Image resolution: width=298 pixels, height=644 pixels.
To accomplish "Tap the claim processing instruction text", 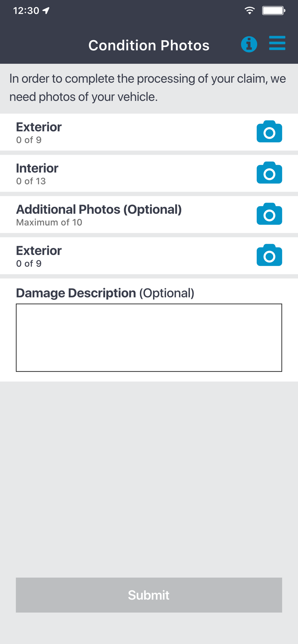I will coord(147,88).
